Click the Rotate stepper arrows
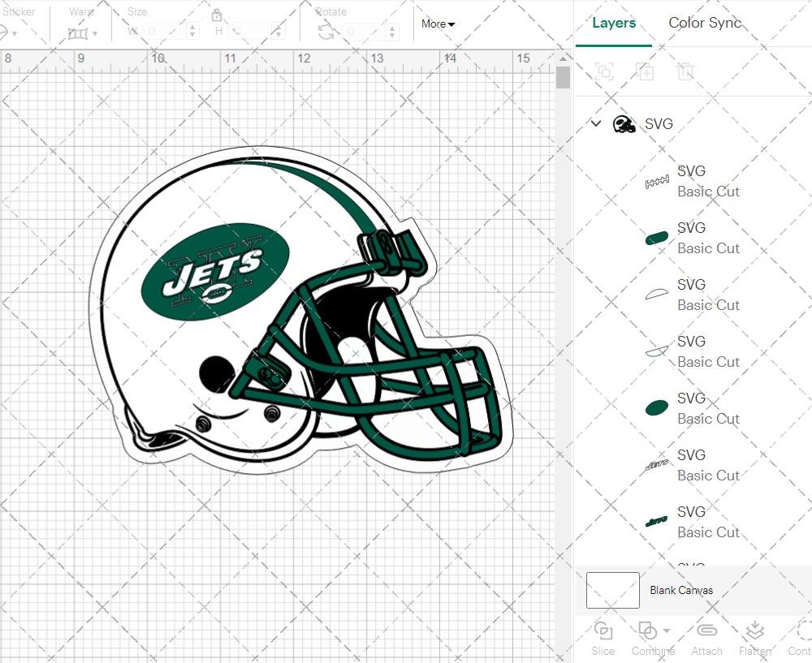The height and width of the screenshot is (663, 812). tap(392, 32)
